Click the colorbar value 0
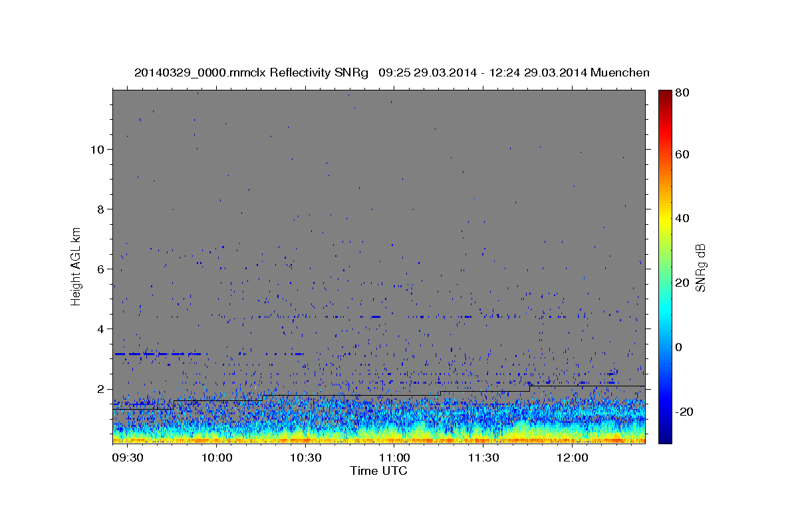The height and width of the screenshot is (532, 798). pos(679,347)
